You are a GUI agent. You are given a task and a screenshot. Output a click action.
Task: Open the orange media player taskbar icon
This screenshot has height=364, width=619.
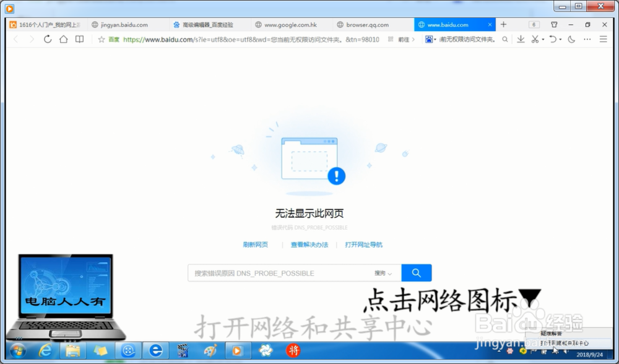pos(237,350)
